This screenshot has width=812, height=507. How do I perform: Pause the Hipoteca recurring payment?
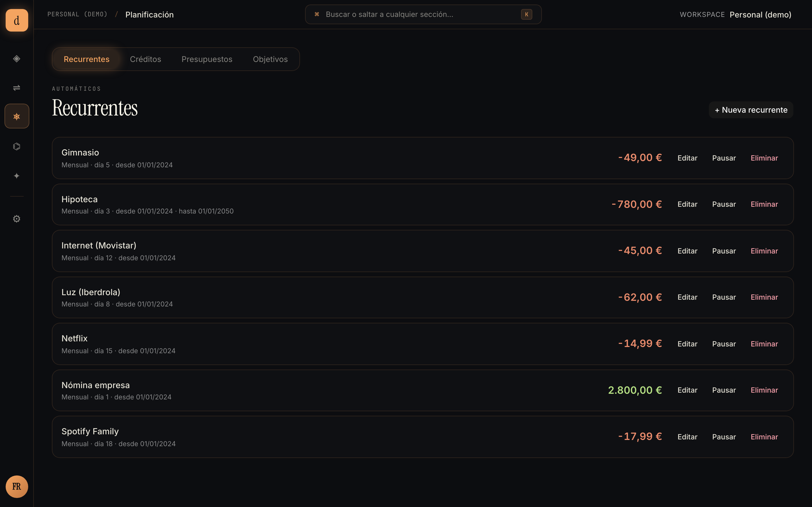pyautogui.click(x=724, y=204)
